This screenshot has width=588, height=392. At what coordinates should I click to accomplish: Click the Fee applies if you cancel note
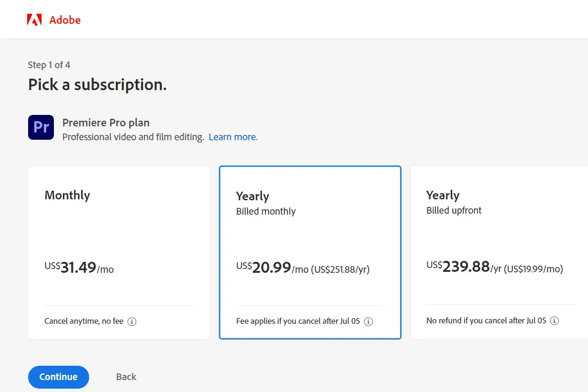tap(298, 321)
